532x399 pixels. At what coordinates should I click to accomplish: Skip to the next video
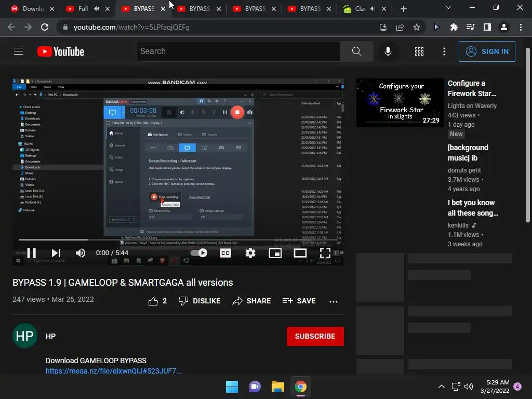56,253
